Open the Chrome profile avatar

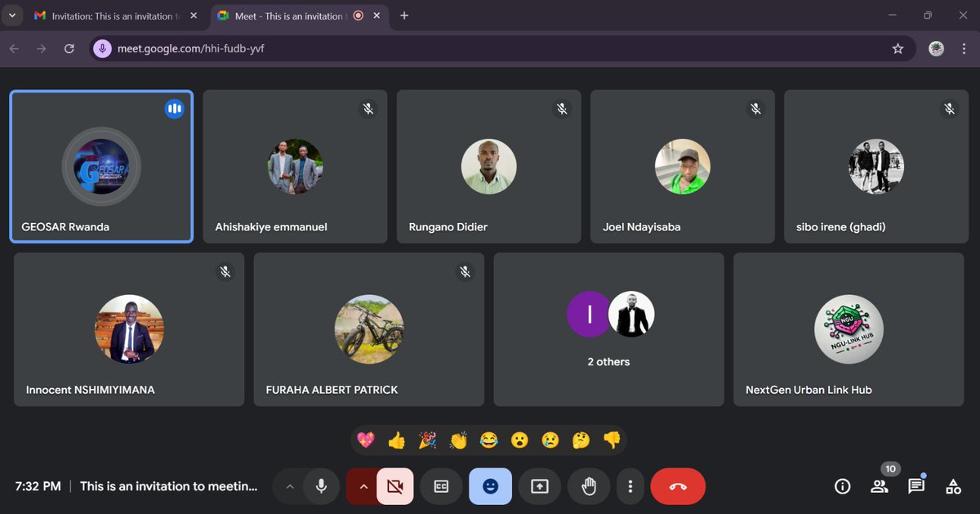coord(937,49)
